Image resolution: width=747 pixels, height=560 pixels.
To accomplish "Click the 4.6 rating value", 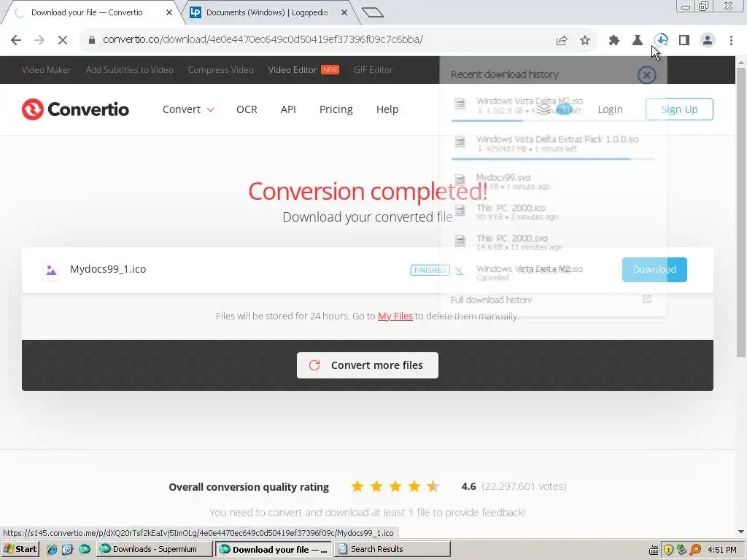I will coord(468,486).
